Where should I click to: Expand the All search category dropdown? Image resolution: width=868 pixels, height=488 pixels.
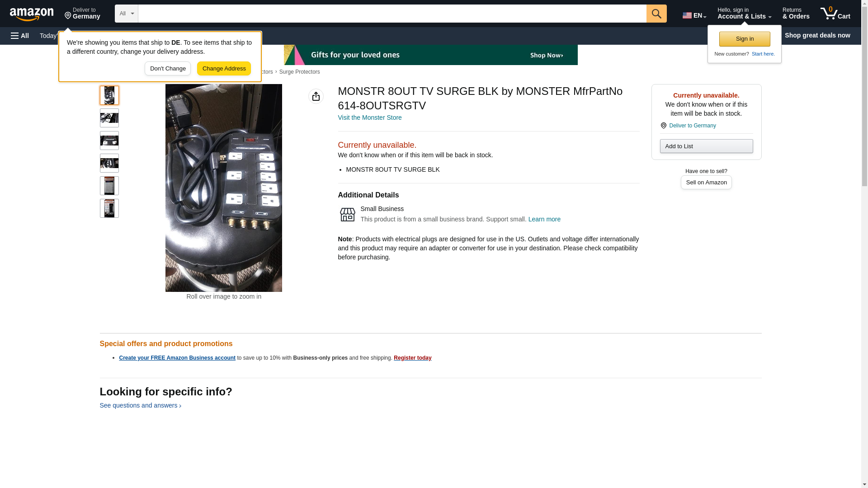click(x=127, y=14)
